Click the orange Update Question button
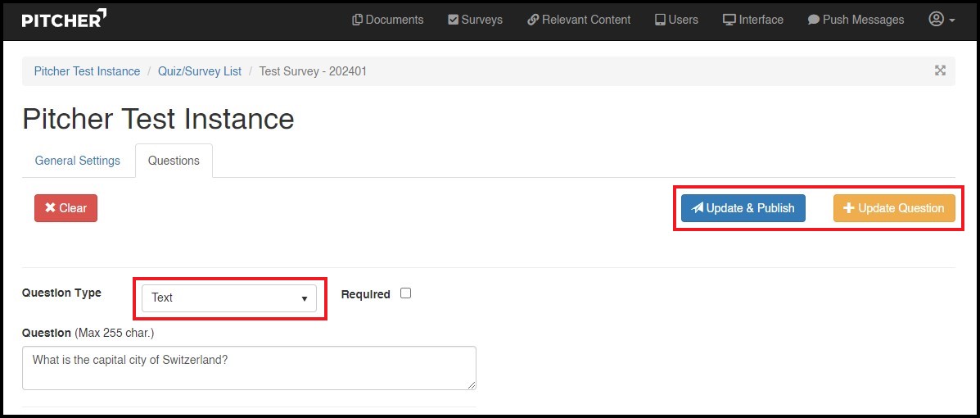The width and height of the screenshot is (980, 418). [894, 208]
